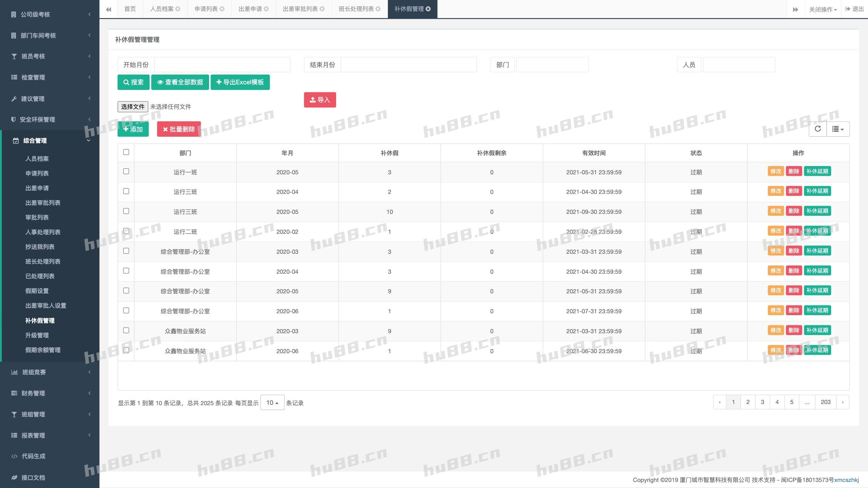Click the 开始月份 input field
Screen dimensions: 868x488
(222, 65)
